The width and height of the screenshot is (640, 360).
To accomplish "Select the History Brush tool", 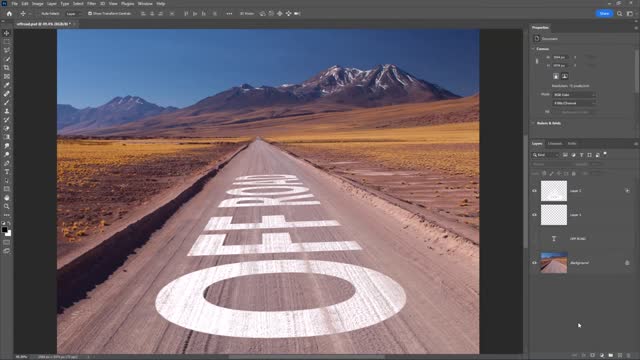I will 7,120.
